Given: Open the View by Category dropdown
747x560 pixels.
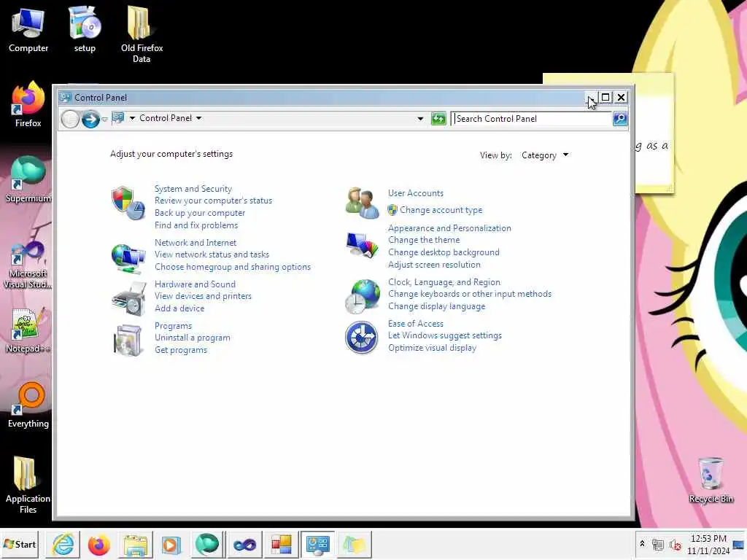Looking at the screenshot, I should (545, 155).
